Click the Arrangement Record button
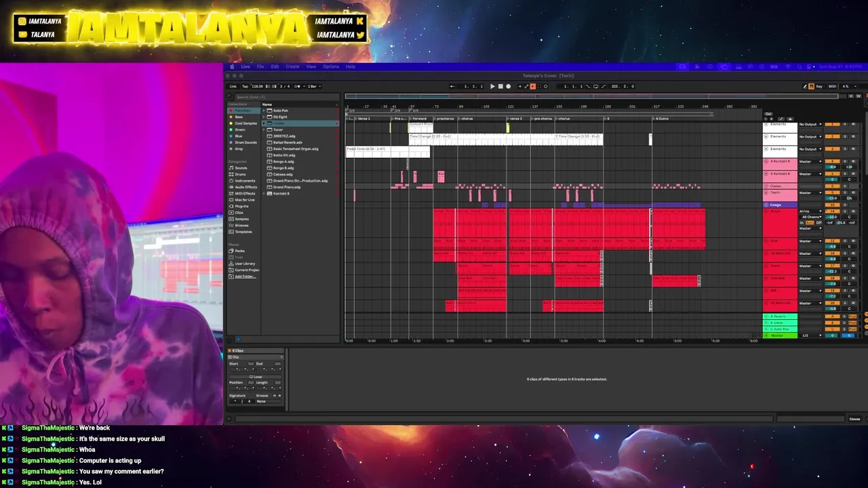868x488 pixels. pos(508,86)
